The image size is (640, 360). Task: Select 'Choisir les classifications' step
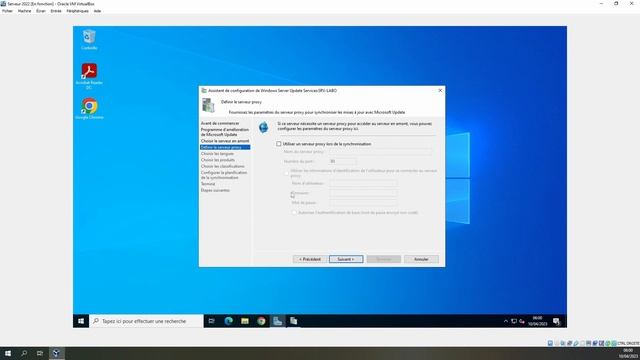tap(222, 167)
